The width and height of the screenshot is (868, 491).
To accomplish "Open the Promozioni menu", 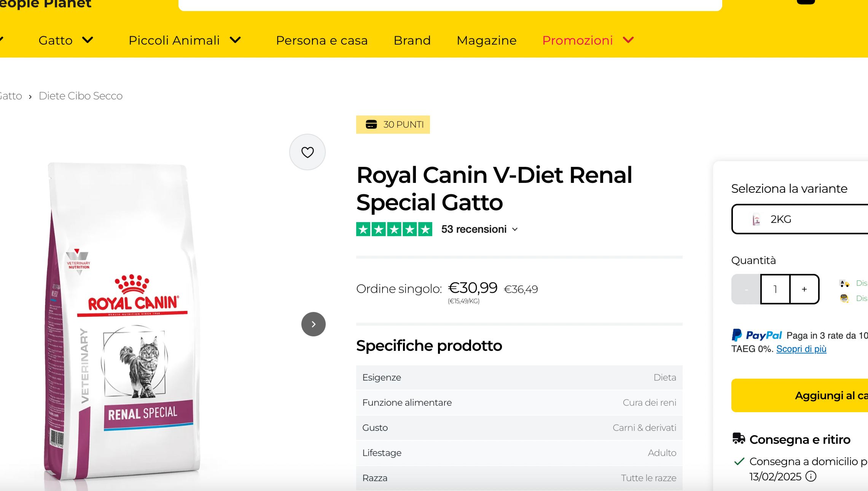I will click(x=588, y=40).
